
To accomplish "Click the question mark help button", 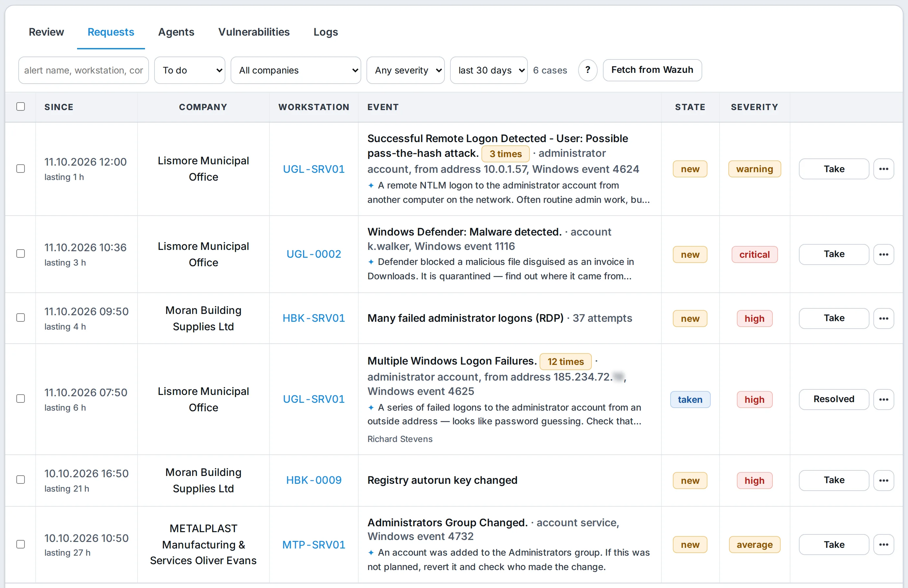I will coord(588,70).
